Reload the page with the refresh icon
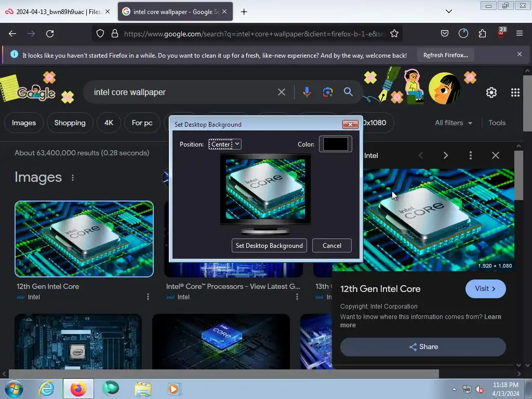The width and height of the screenshot is (532, 399). coord(50,34)
